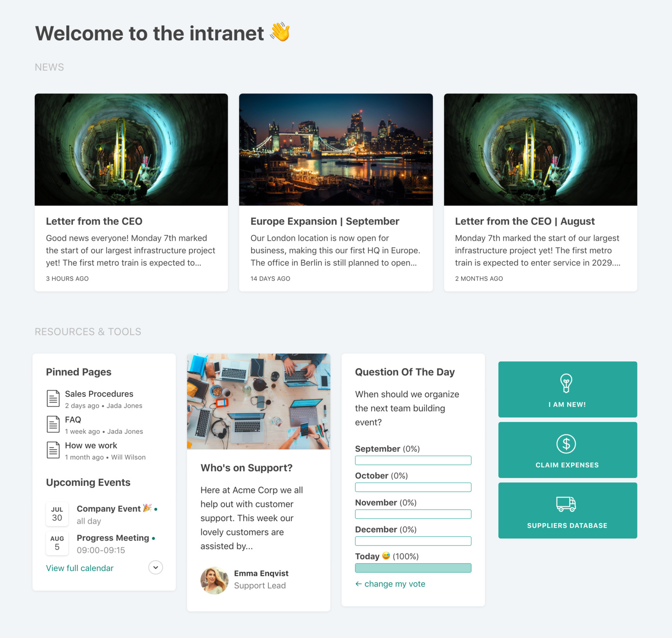Expand upcoming events with the chevron button
This screenshot has height=638, width=672.
click(156, 567)
